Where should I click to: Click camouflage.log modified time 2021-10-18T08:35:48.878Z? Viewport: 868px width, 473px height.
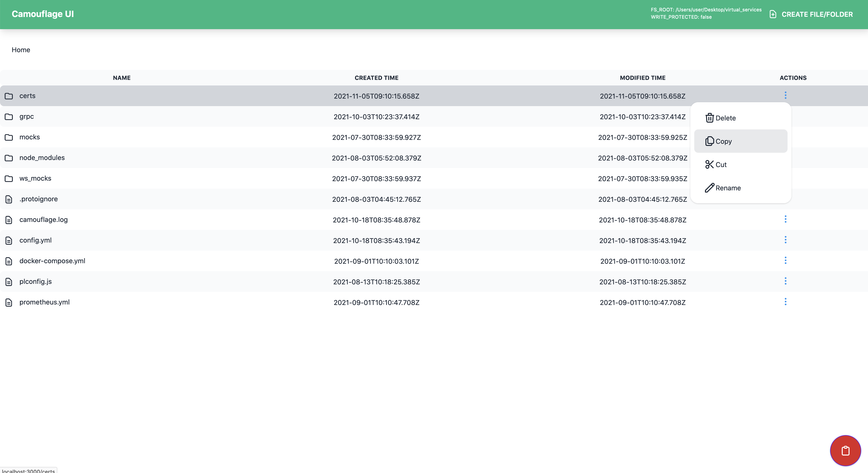pos(642,220)
